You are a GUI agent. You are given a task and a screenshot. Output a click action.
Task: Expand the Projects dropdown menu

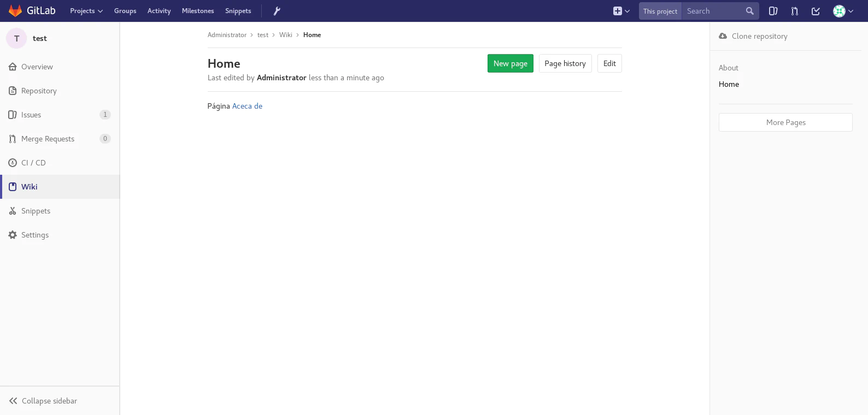[86, 11]
